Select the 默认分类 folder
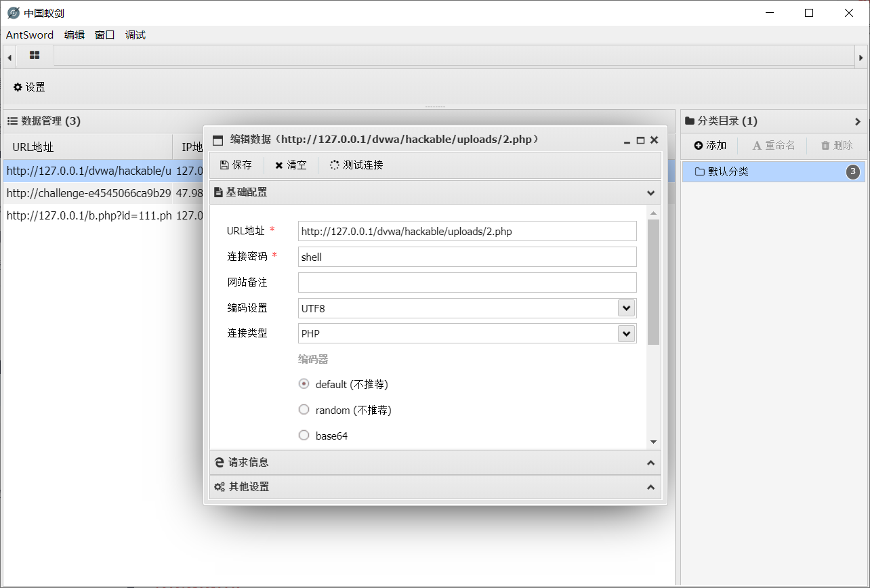870x588 pixels. coord(773,172)
